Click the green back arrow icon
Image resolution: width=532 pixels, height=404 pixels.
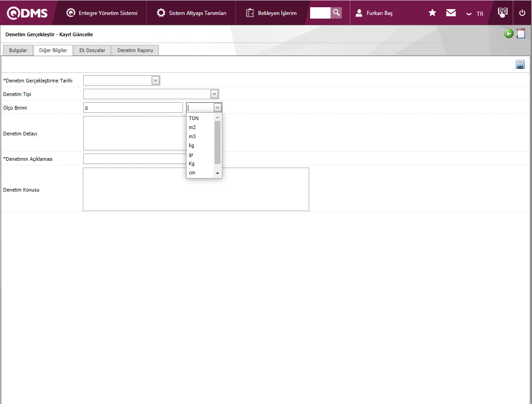tap(509, 34)
